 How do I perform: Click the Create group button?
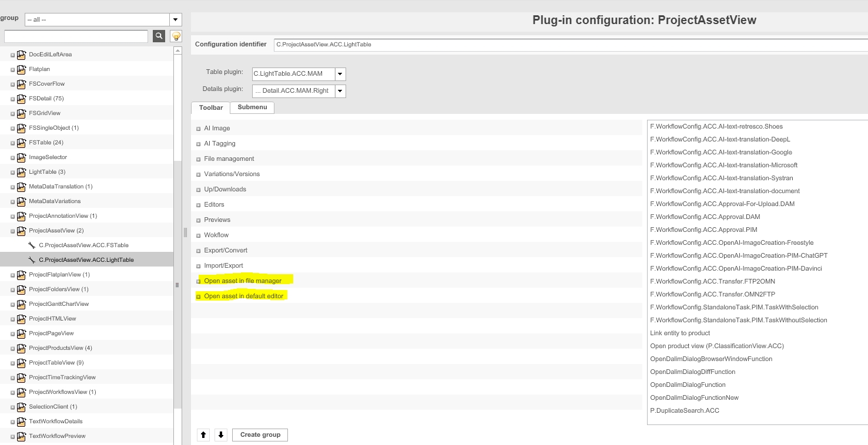click(260, 435)
